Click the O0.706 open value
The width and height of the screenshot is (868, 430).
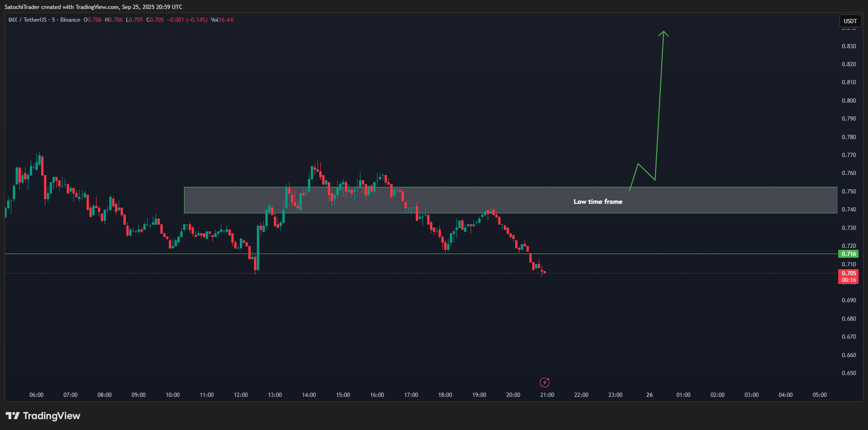click(x=93, y=20)
